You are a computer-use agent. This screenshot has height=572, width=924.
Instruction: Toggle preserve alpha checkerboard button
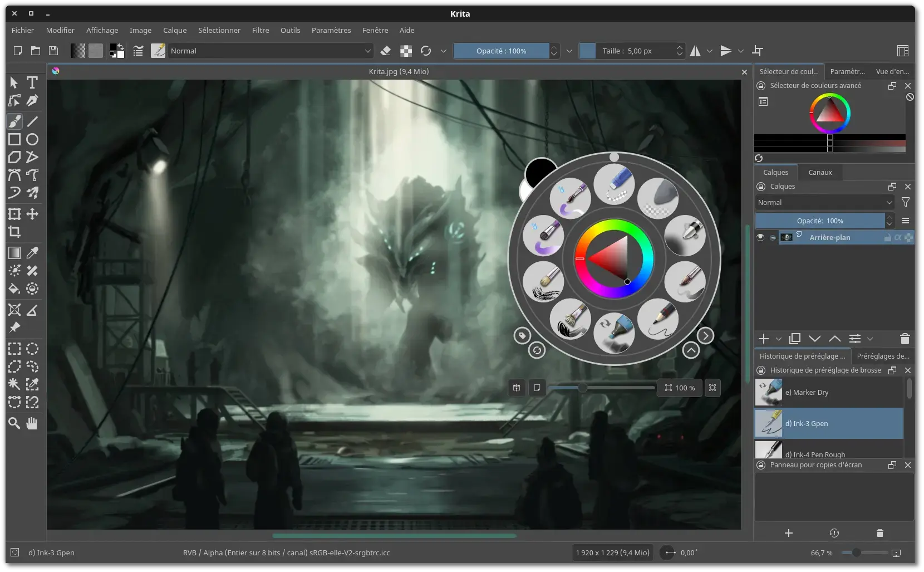pos(406,51)
